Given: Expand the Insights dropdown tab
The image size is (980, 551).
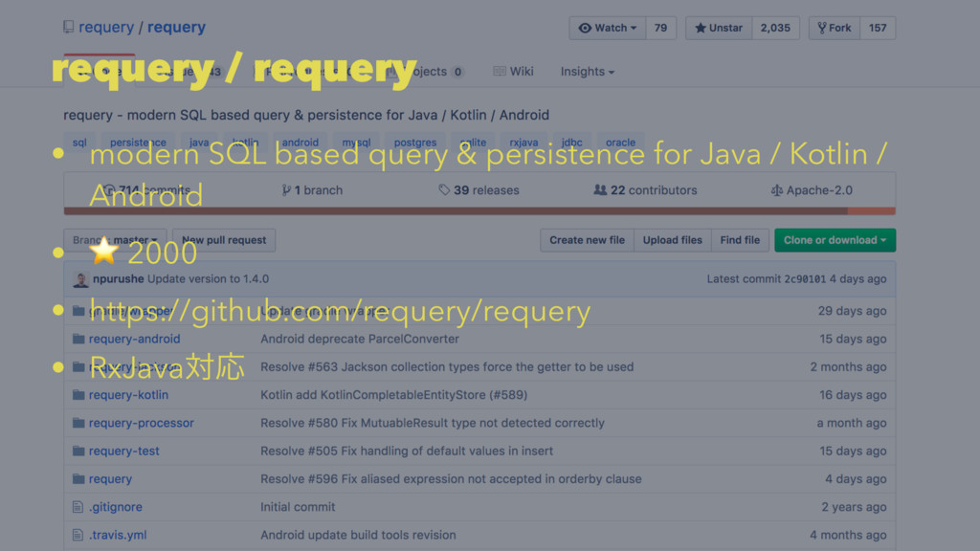Looking at the screenshot, I should 587,71.
